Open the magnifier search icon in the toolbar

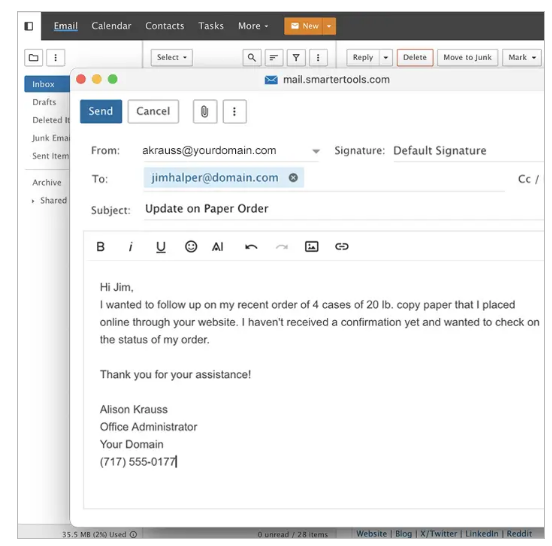(x=252, y=57)
